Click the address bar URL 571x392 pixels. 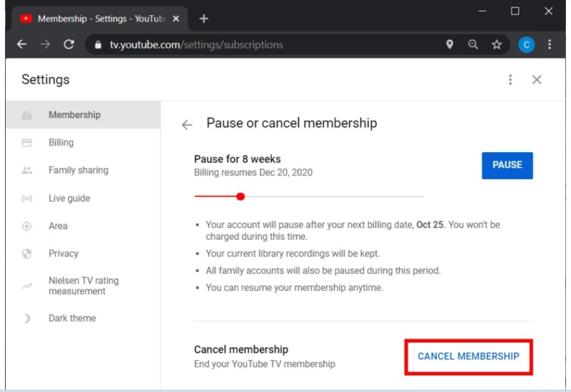tap(196, 45)
